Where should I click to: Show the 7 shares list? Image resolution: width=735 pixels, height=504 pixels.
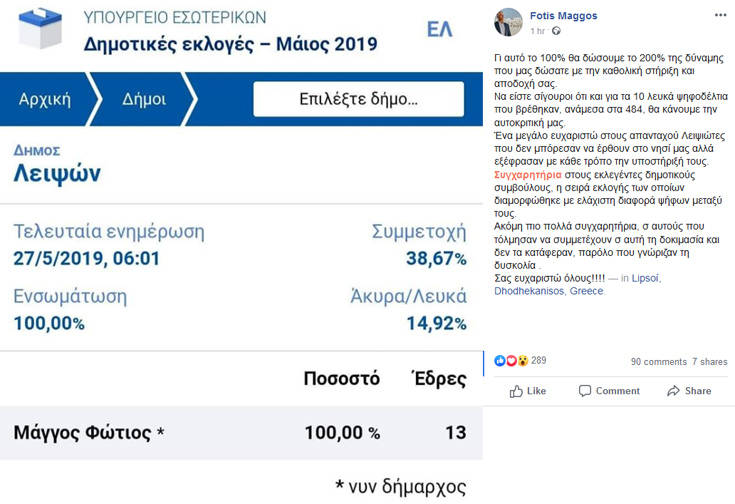pyautogui.click(x=709, y=362)
